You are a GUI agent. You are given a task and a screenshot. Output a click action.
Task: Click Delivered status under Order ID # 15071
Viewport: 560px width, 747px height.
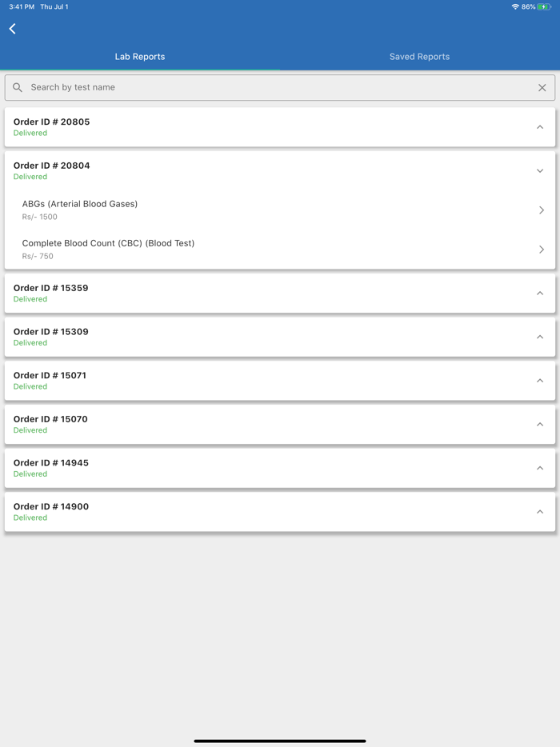(x=30, y=386)
